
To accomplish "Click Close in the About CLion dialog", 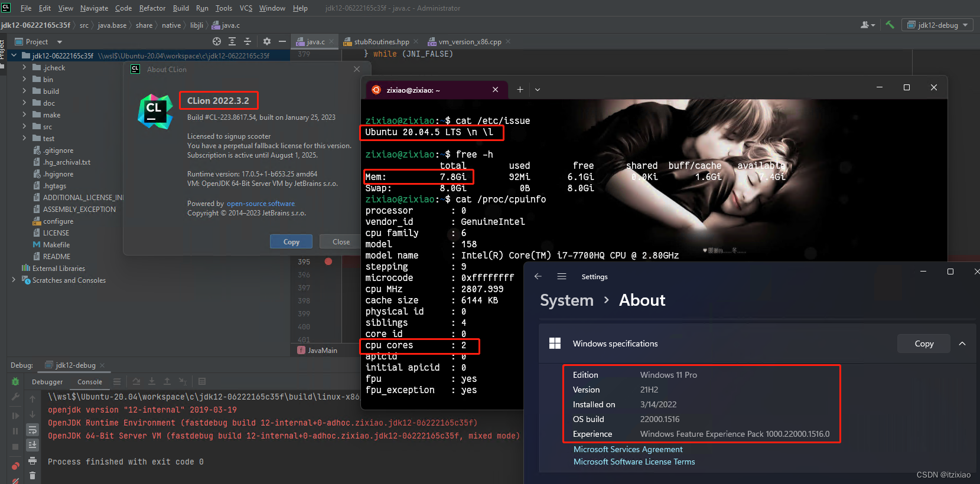I will [341, 241].
